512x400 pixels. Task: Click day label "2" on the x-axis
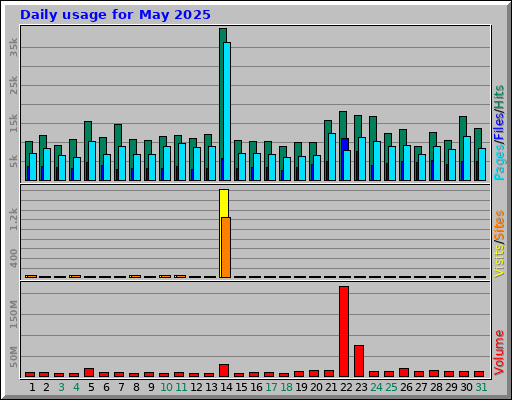[46, 387]
